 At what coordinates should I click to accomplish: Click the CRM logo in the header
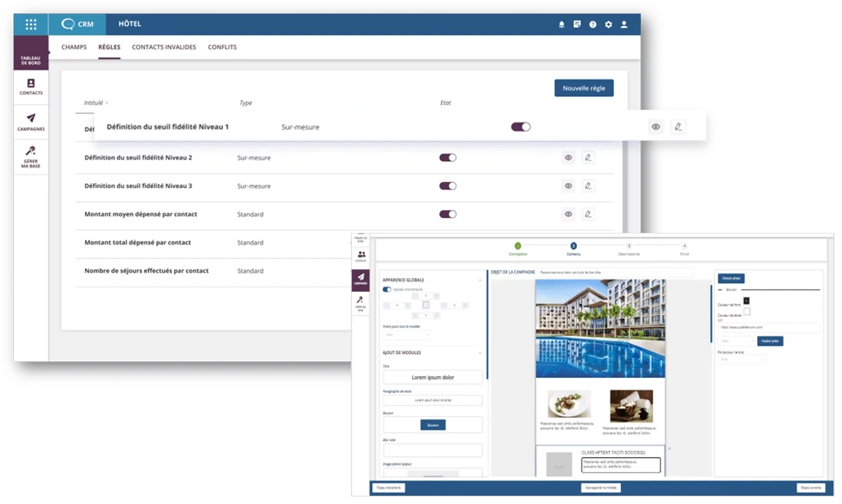(x=78, y=24)
